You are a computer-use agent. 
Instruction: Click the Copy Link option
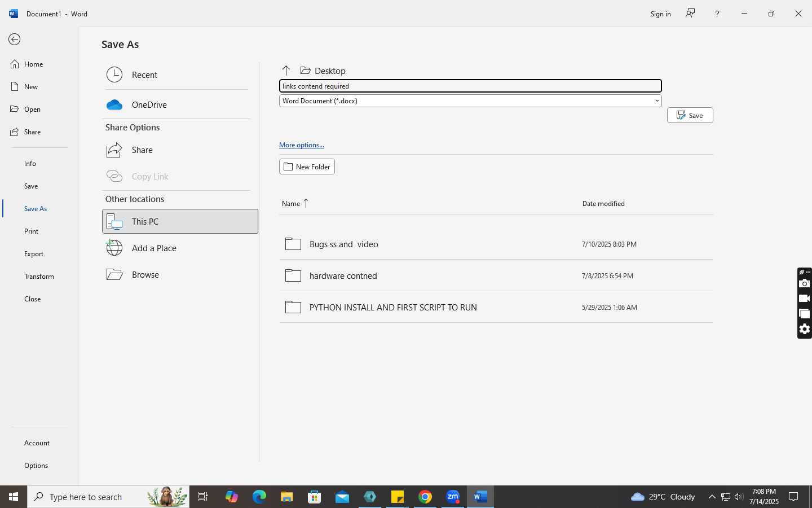click(180, 176)
